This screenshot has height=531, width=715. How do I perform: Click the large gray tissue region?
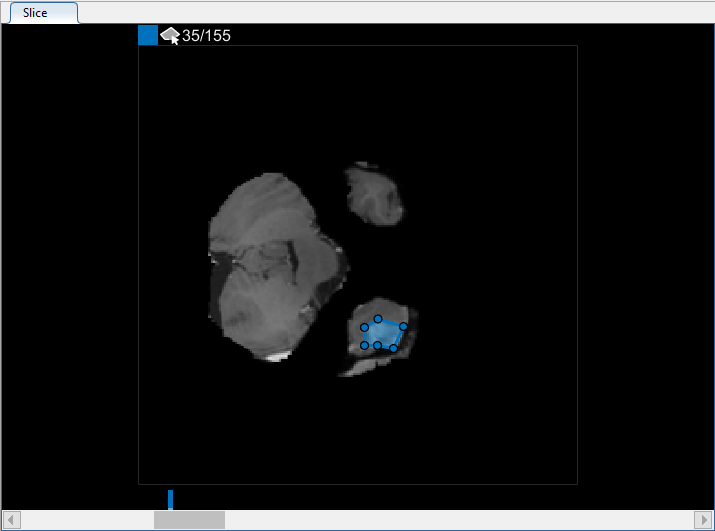[274, 267]
